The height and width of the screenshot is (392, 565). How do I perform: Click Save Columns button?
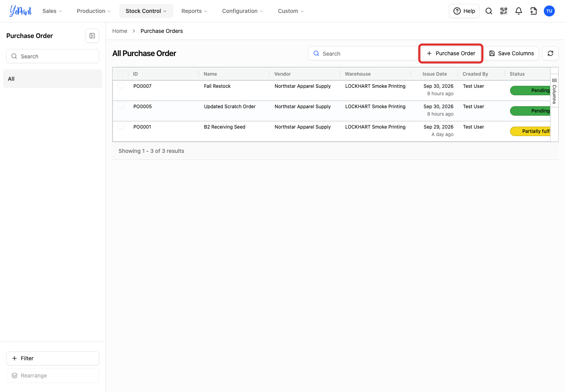pyautogui.click(x=512, y=53)
